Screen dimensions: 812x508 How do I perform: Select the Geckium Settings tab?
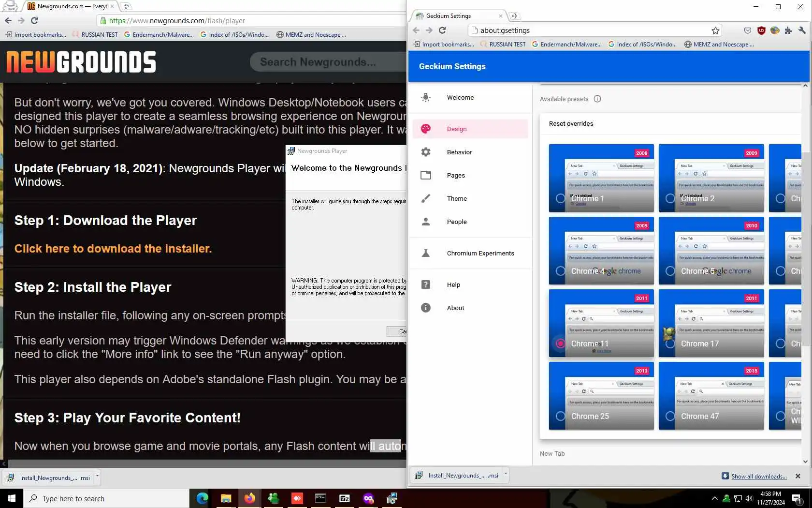pos(458,16)
